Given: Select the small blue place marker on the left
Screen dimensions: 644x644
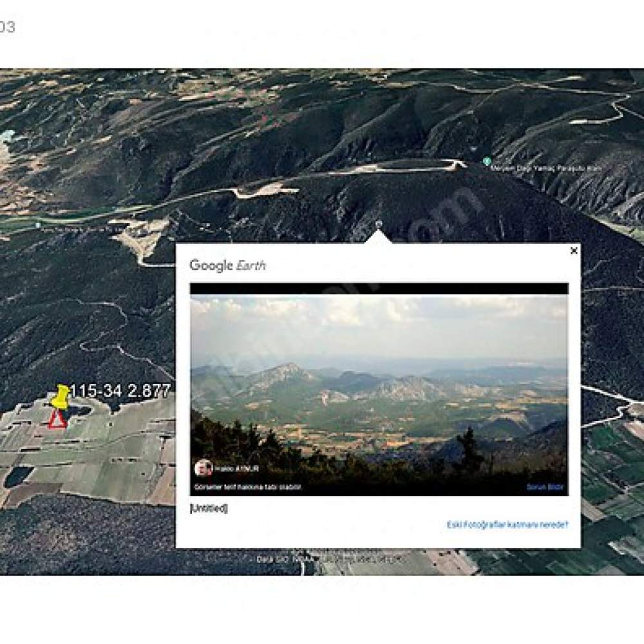Looking at the screenshot, I should click(x=38, y=225).
